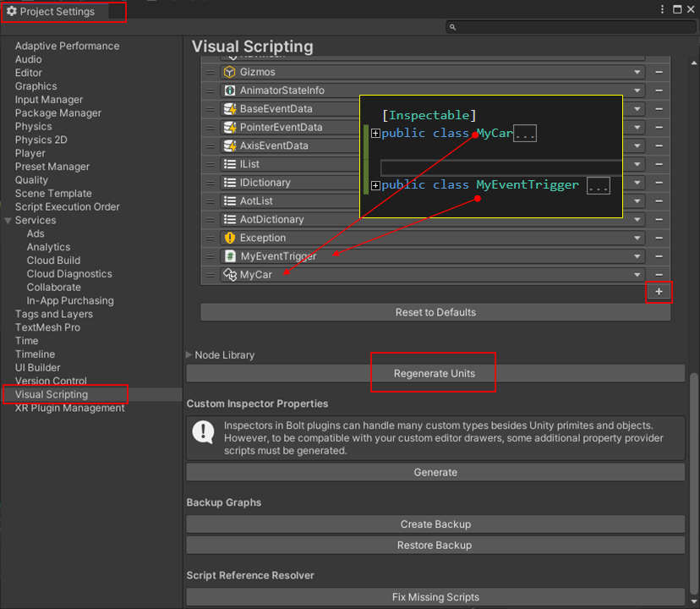Click Generate custom inspector properties

point(435,472)
